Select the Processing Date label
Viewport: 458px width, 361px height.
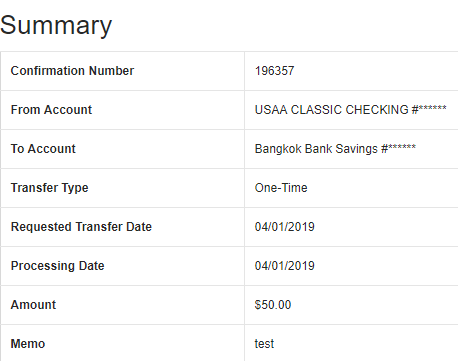coord(58,266)
